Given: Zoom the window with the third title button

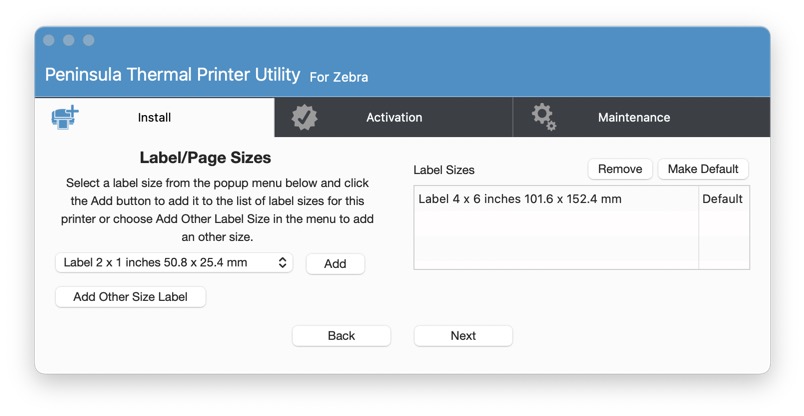Looking at the screenshot, I should pyautogui.click(x=89, y=40).
